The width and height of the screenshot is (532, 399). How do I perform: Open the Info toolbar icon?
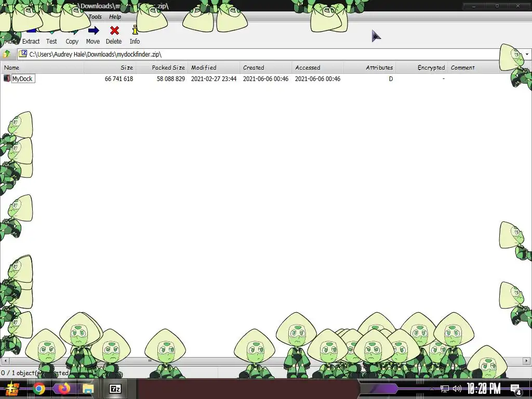point(135,31)
